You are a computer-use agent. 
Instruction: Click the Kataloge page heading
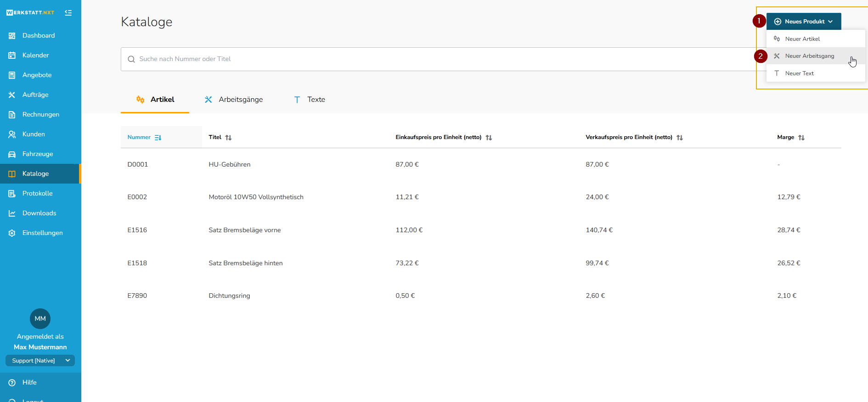pos(147,22)
